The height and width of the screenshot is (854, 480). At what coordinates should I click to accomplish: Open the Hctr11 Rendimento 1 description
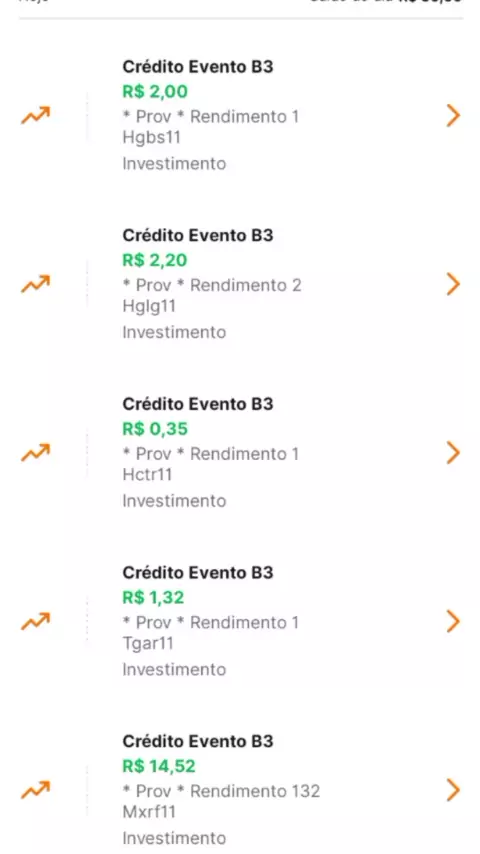click(211, 464)
